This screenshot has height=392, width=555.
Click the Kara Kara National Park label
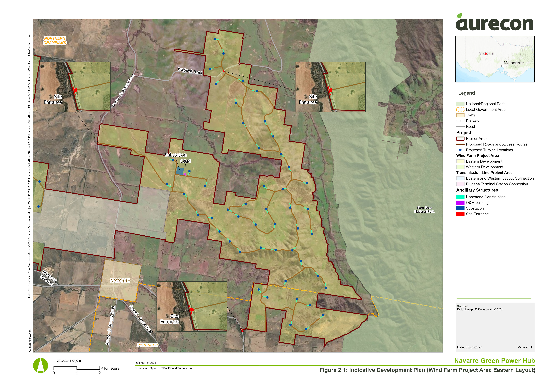(424, 210)
